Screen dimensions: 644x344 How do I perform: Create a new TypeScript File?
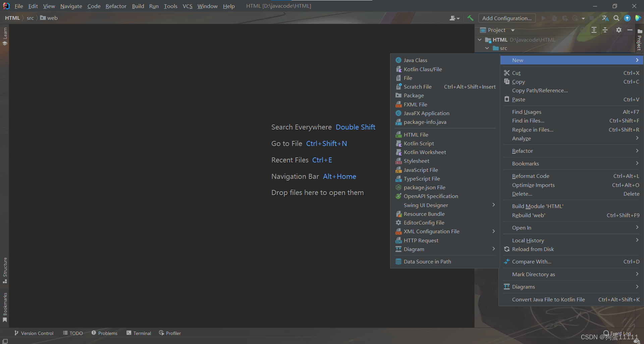pyautogui.click(x=445, y=179)
